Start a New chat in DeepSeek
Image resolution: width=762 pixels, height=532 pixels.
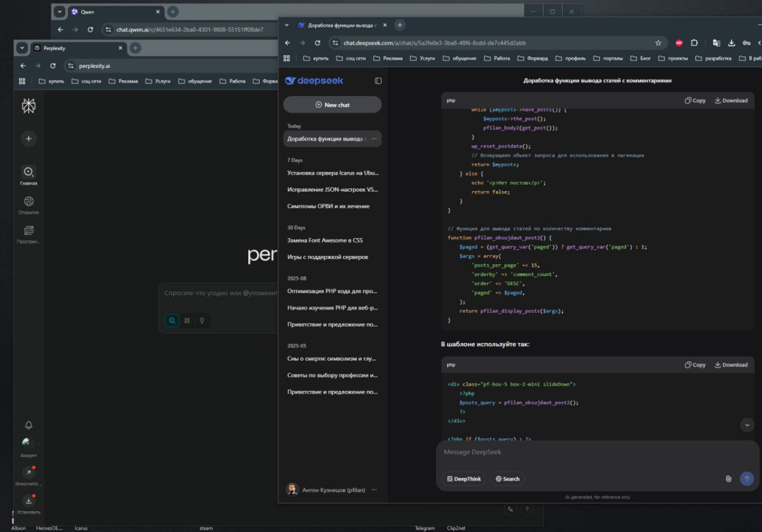(x=332, y=105)
